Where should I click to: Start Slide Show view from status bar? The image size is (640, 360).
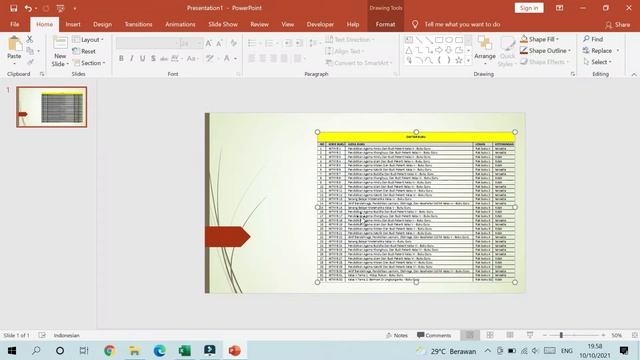530,335
